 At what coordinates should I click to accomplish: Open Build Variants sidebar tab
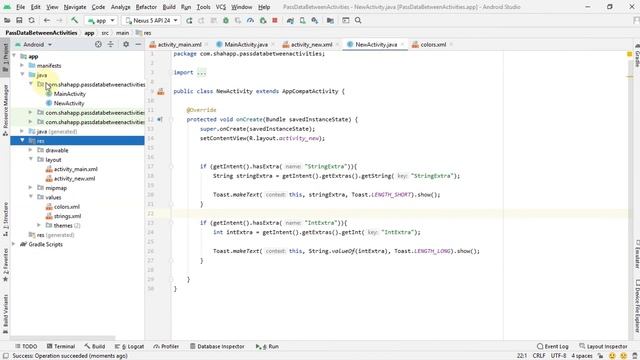coord(5,313)
